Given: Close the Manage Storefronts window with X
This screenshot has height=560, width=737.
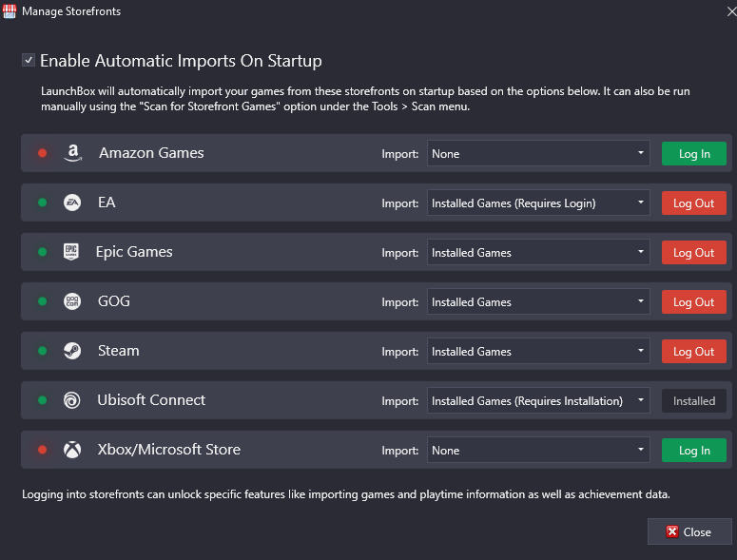Looking at the screenshot, I should pyautogui.click(x=731, y=11).
